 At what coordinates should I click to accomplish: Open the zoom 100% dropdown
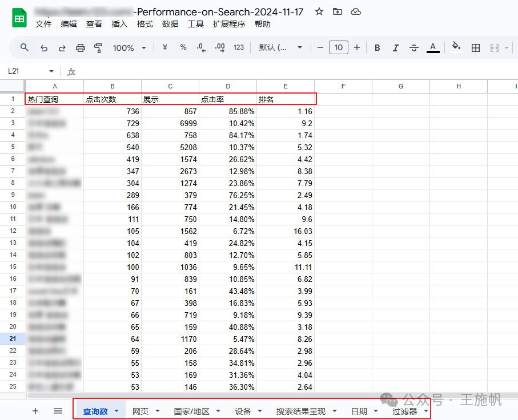(130, 48)
